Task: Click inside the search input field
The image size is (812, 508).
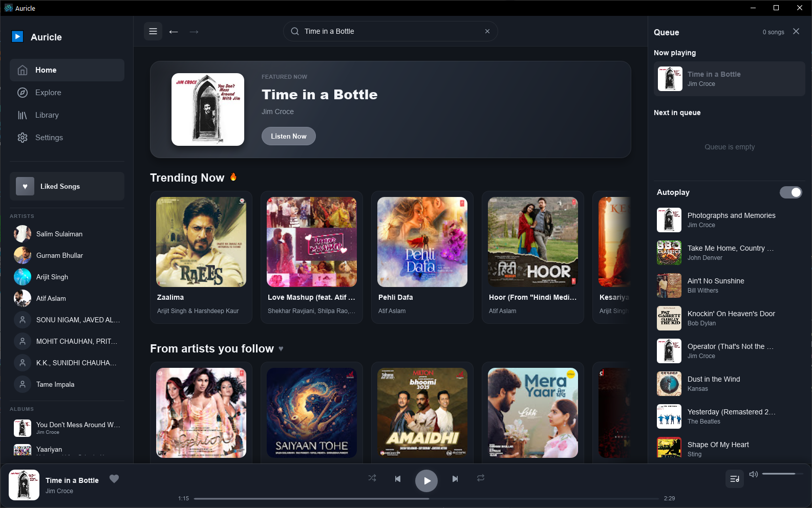Action: coord(391,31)
